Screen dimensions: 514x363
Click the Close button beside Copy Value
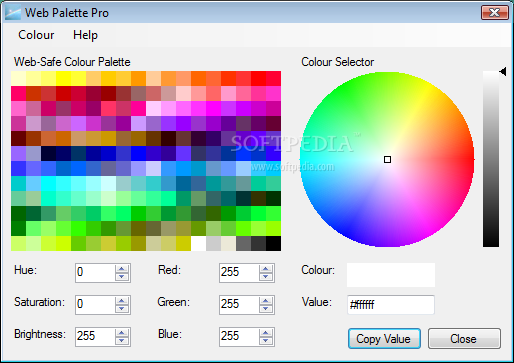(x=464, y=339)
